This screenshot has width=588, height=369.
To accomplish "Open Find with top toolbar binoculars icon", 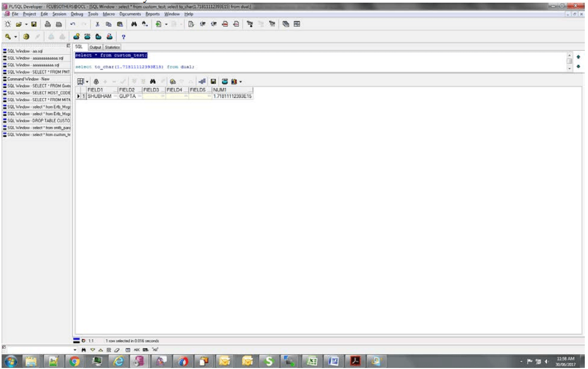I will [x=134, y=24].
